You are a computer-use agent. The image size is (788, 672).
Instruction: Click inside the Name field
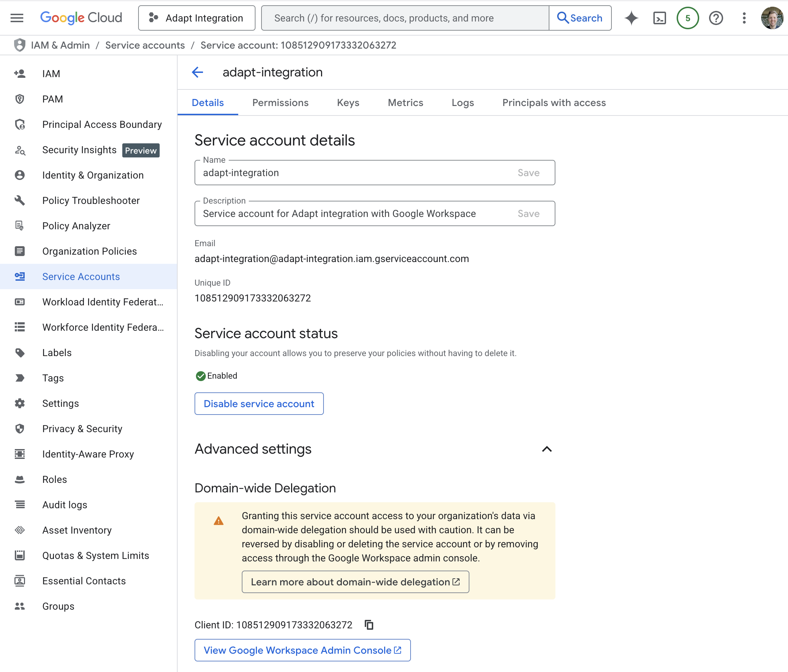tap(342, 173)
